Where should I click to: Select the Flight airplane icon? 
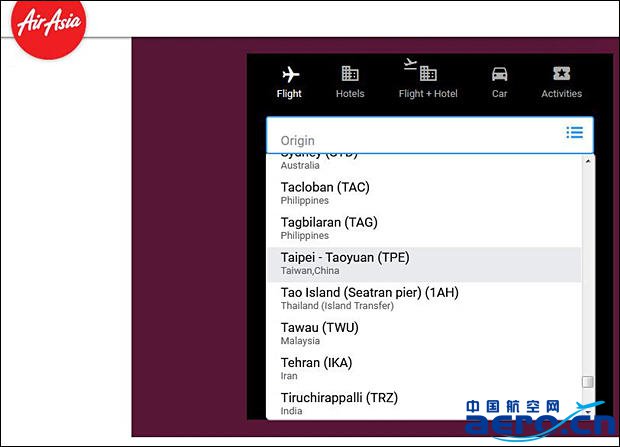290,74
